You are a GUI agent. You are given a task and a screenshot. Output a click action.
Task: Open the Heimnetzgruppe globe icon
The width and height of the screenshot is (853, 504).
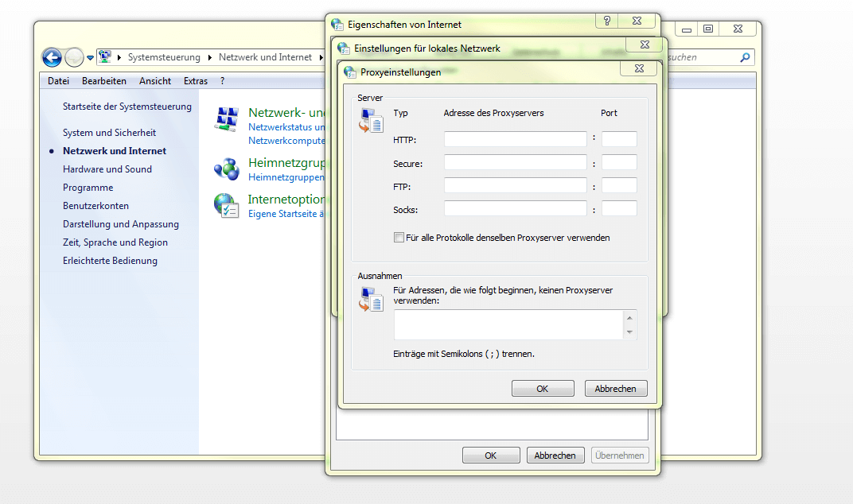(x=227, y=169)
